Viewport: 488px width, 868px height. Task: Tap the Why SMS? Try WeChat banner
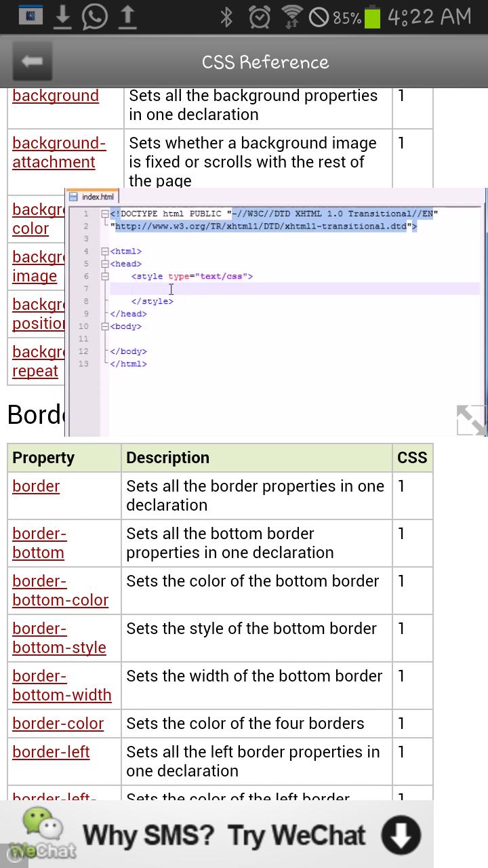pos(224,835)
